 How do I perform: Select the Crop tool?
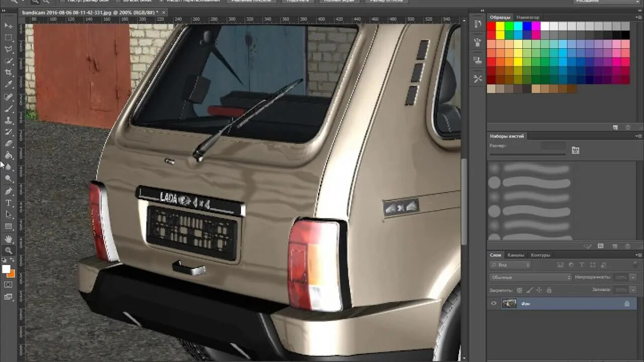tap(9, 73)
